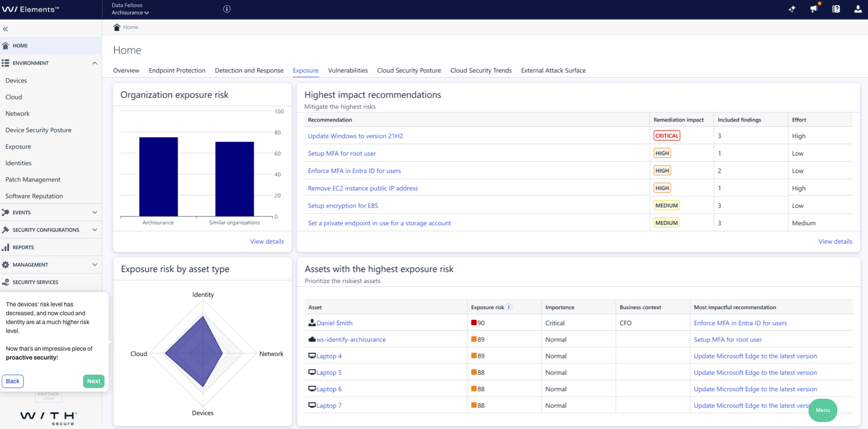The height and width of the screenshot is (429, 868).
Task: Open the Archisurance organization dropdown
Action: point(130,13)
